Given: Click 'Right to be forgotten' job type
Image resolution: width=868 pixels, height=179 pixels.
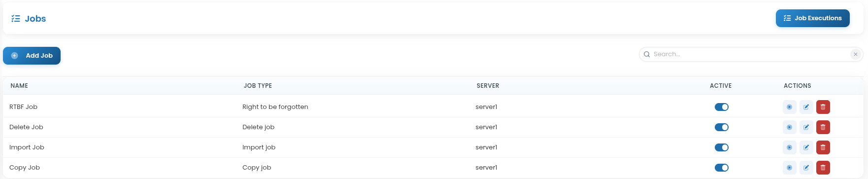Looking at the screenshot, I should [275, 107].
